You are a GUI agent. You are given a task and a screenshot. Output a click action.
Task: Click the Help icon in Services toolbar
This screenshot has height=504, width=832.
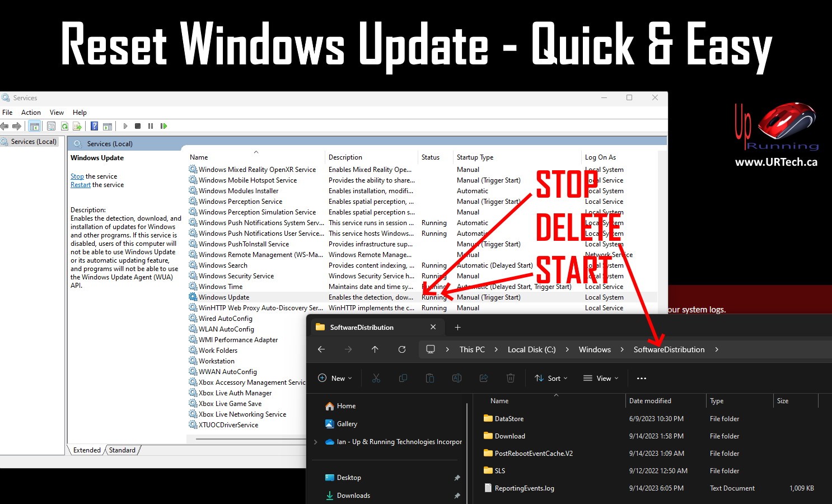coord(95,126)
